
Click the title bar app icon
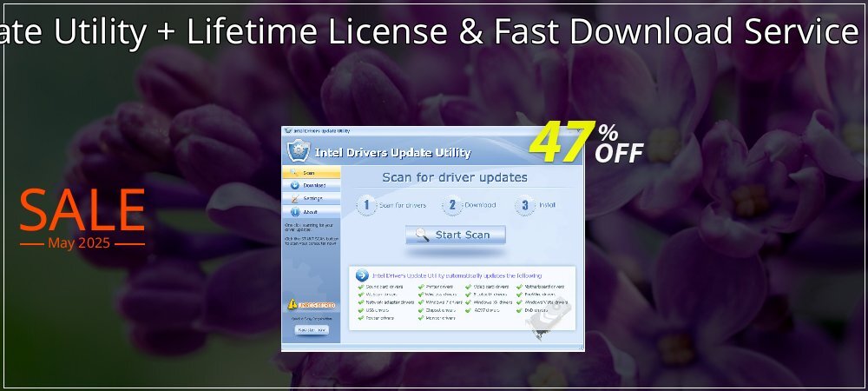[287, 131]
